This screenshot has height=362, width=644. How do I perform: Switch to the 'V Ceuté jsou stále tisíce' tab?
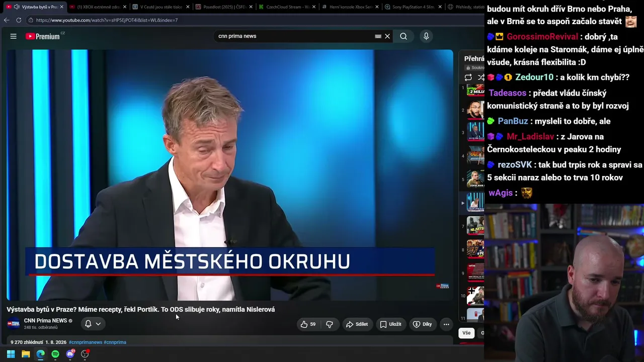pos(161,7)
